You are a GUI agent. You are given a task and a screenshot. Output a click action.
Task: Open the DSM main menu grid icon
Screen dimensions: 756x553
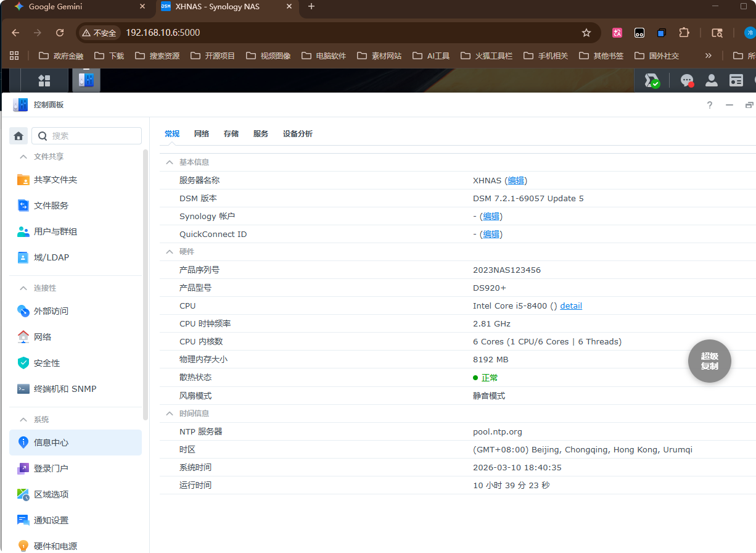coord(44,81)
